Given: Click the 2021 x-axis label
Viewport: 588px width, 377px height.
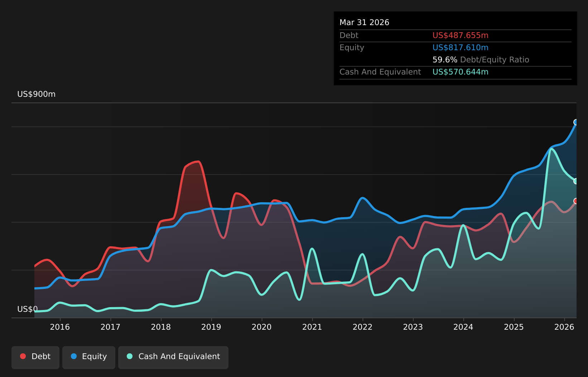Looking at the screenshot, I should coord(312,327).
